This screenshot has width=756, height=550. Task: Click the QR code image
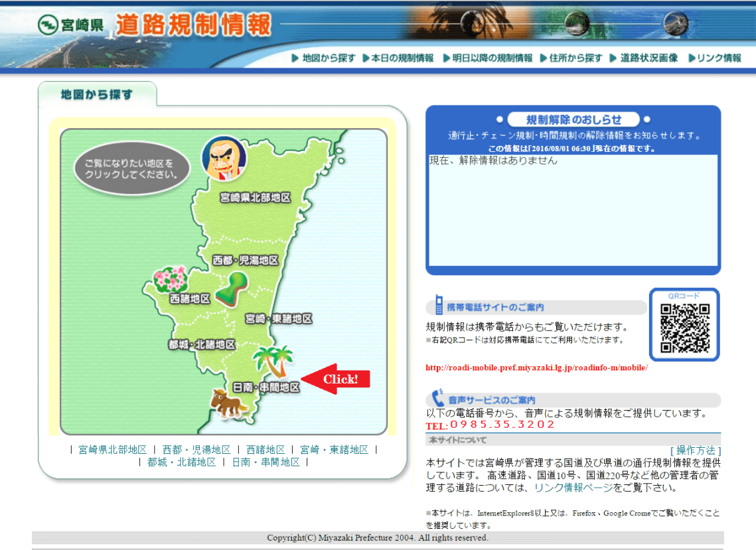point(685,328)
